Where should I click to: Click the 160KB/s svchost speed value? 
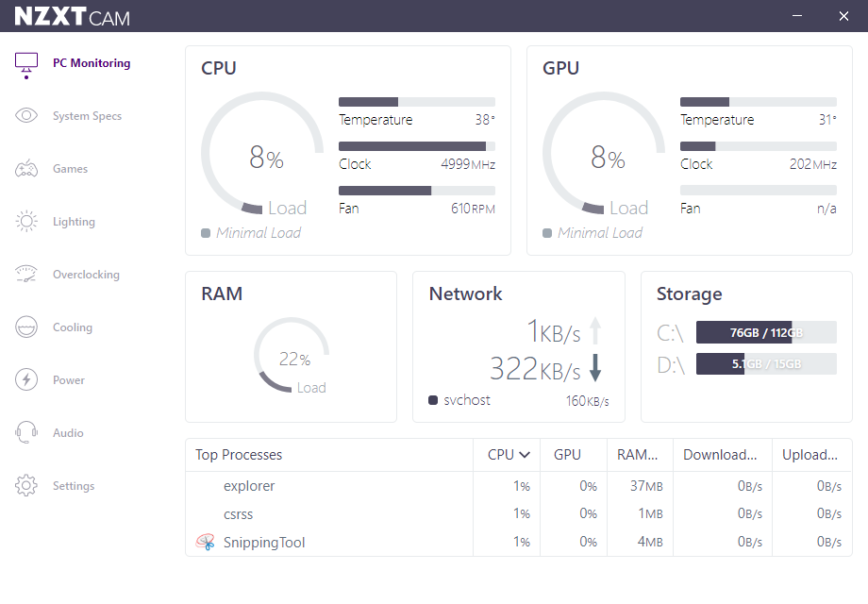tap(588, 401)
